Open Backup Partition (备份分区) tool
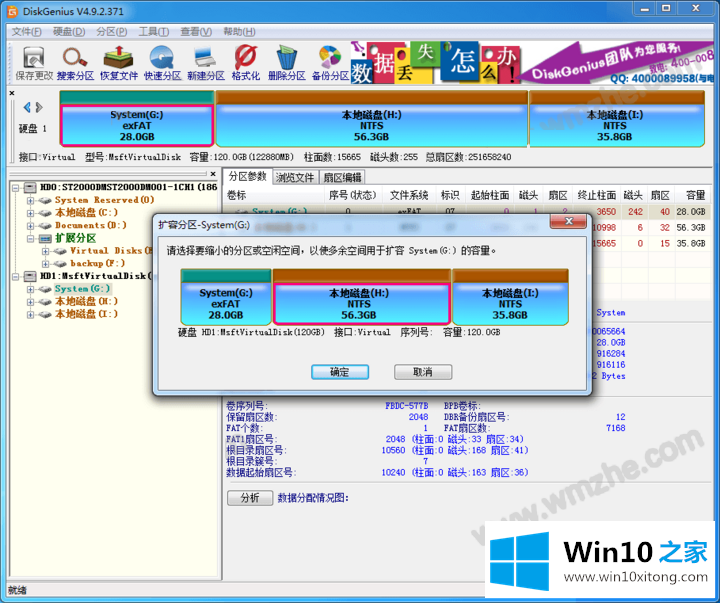 click(x=330, y=63)
